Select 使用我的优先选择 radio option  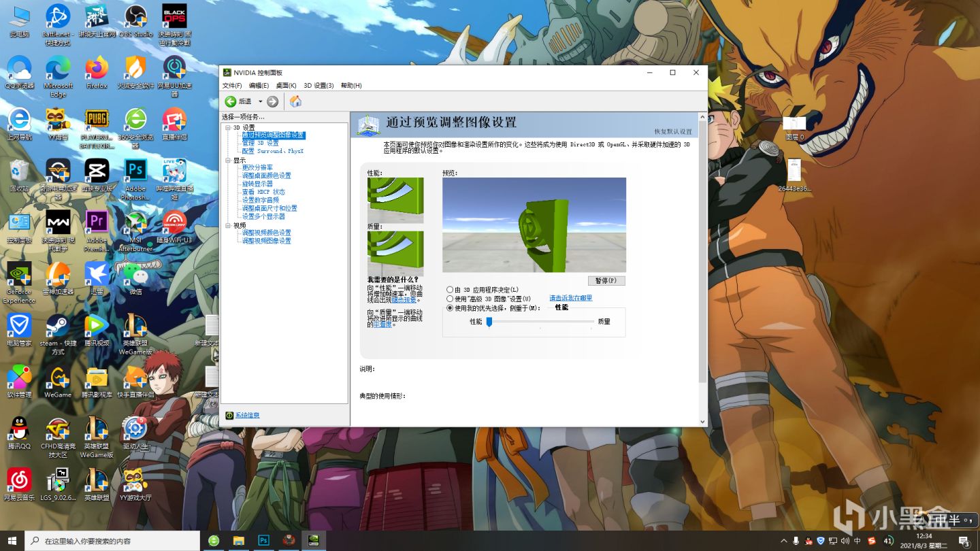coord(450,307)
